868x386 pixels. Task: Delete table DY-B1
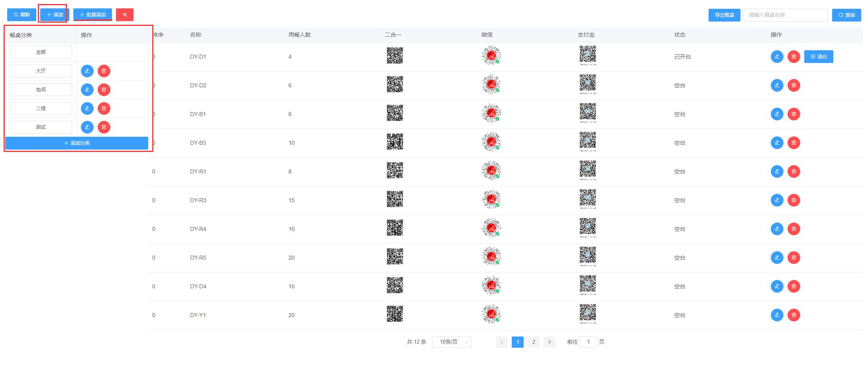pyautogui.click(x=794, y=114)
